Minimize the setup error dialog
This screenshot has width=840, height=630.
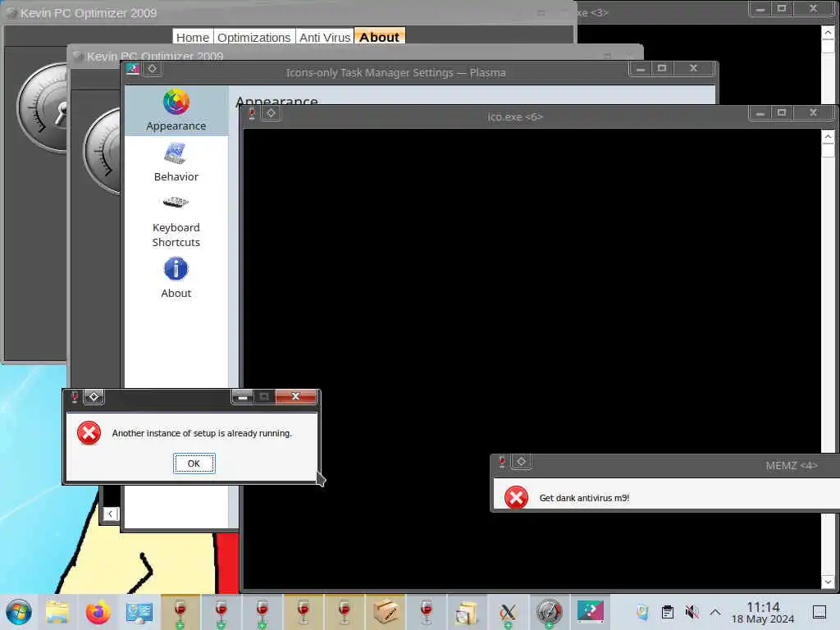click(243, 396)
